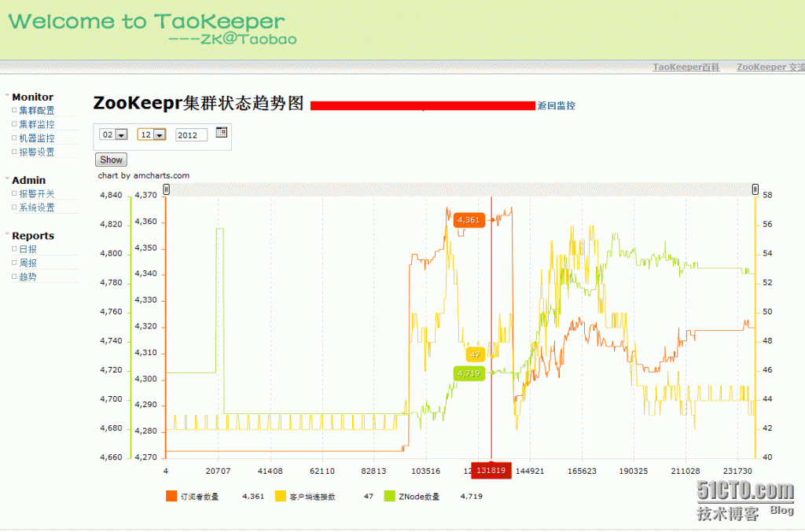
Task: Click the 返回监控 link
Action: tap(556, 105)
